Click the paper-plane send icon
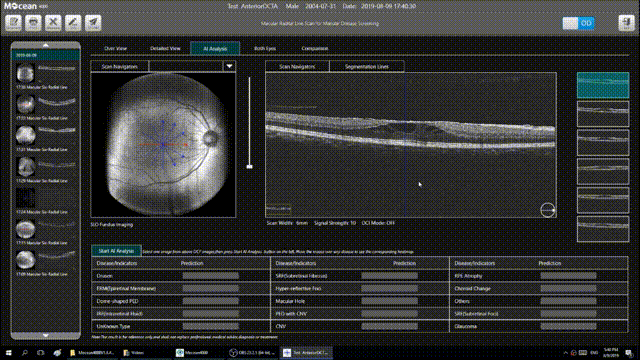This screenshot has height=360, width=640. [x=93, y=23]
